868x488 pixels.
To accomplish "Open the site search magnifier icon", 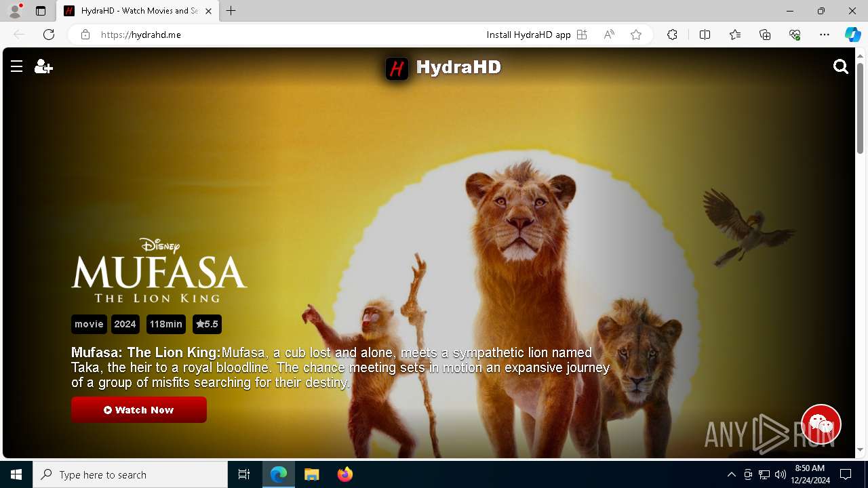I will coord(841,66).
